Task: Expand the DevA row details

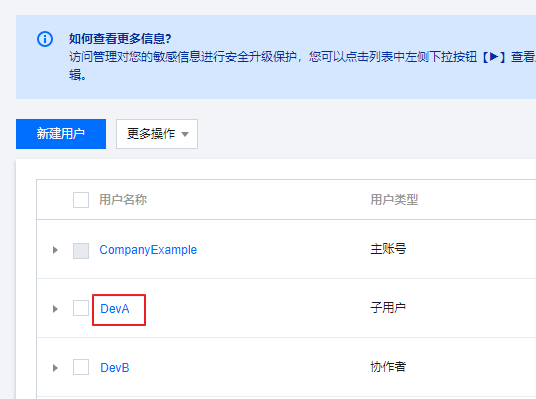Action: click(x=55, y=309)
